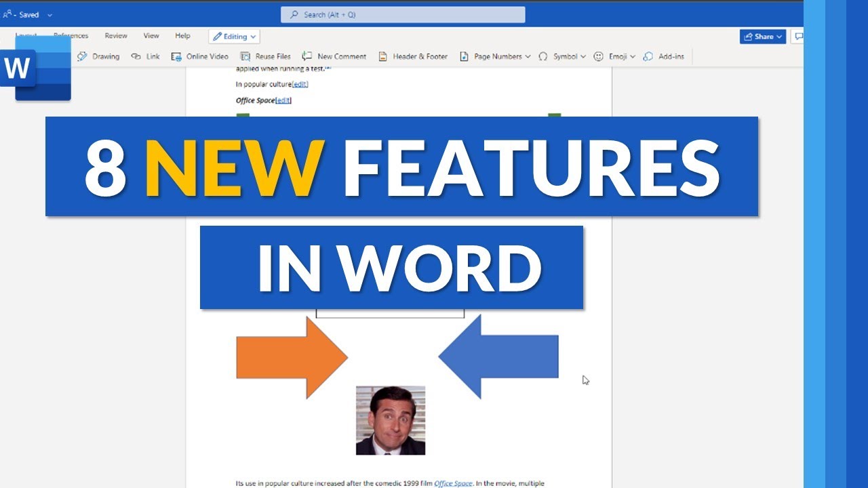
Task: Click the Search (Alt + Q) box
Action: [403, 14]
